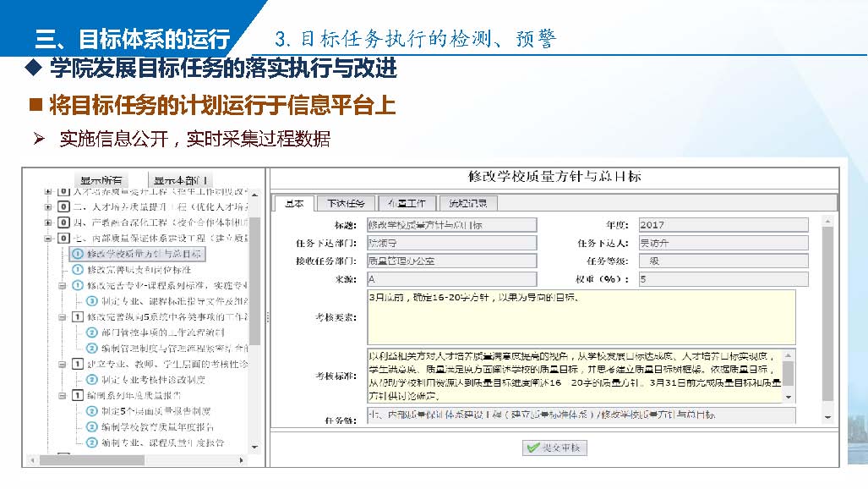Click the 显示所有 button
Screen dimensions: 868x489
[x=101, y=180]
